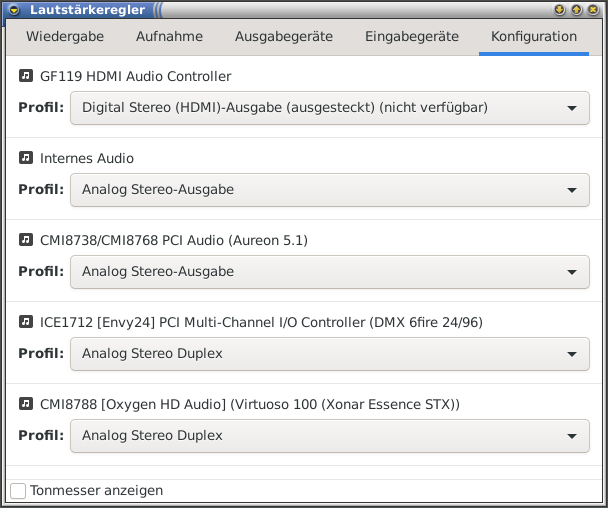The image size is (608, 508).
Task: Click the ICE1712 Envy24 card icon
Action: pos(26,322)
